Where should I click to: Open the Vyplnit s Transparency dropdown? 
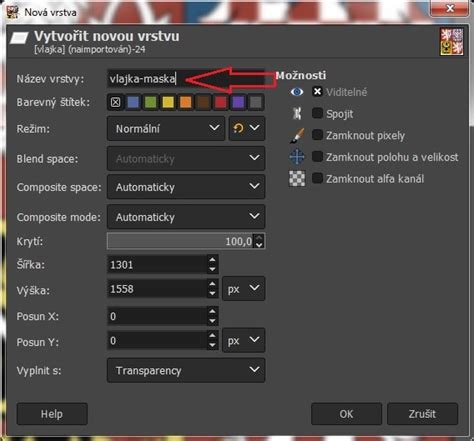(x=186, y=370)
